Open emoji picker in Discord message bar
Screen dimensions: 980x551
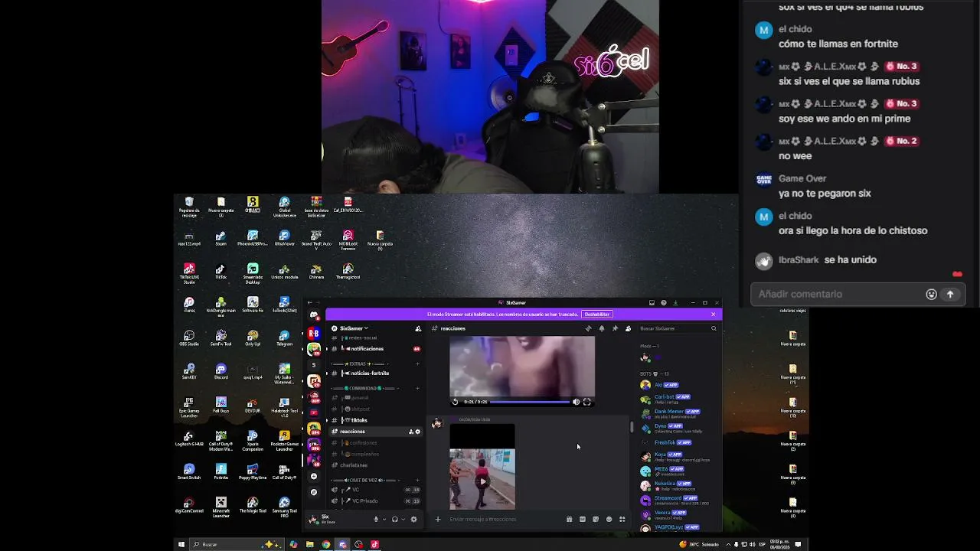pyautogui.click(x=609, y=519)
